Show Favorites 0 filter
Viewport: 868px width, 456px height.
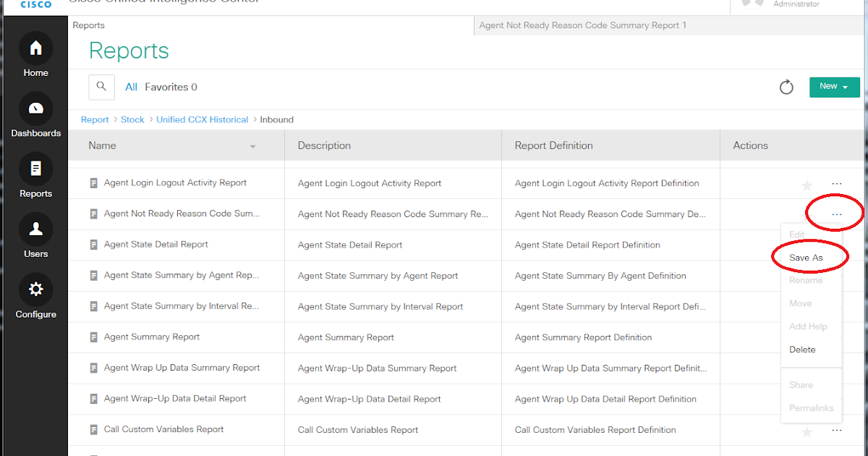tap(171, 87)
